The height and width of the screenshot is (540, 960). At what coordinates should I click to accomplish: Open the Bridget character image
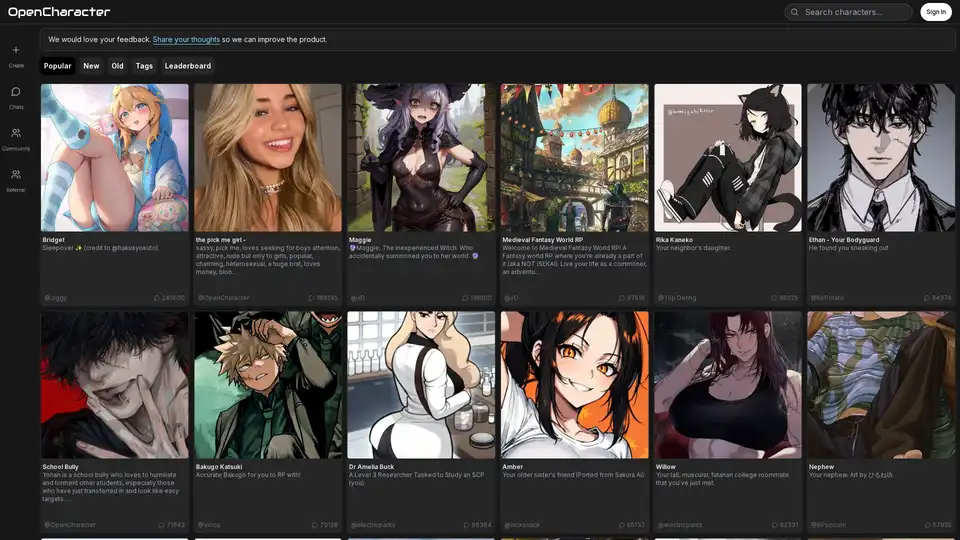114,158
